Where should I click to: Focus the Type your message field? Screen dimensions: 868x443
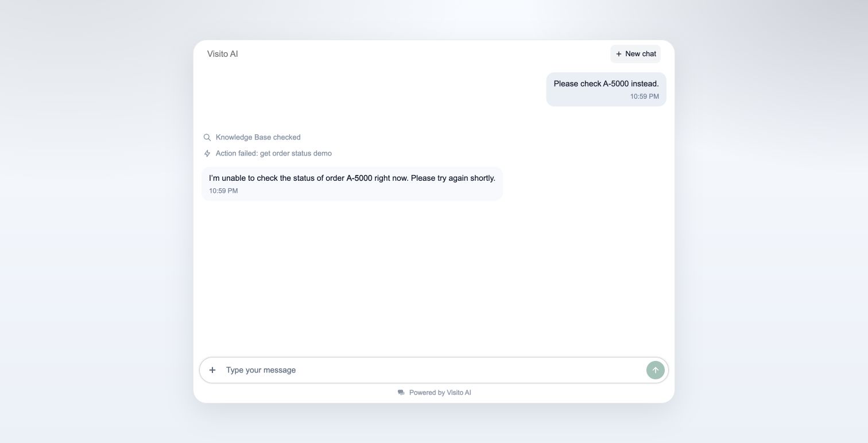coord(433,370)
